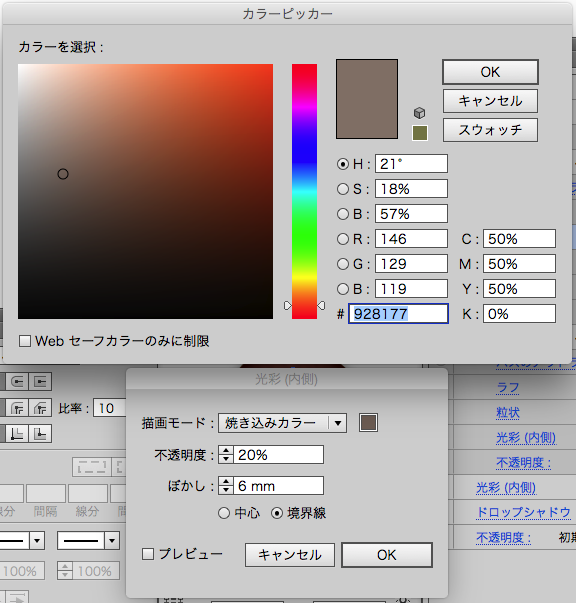Click the hex color input field
Image resolution: width=576 pixels, height=603 pixels.
398,314
